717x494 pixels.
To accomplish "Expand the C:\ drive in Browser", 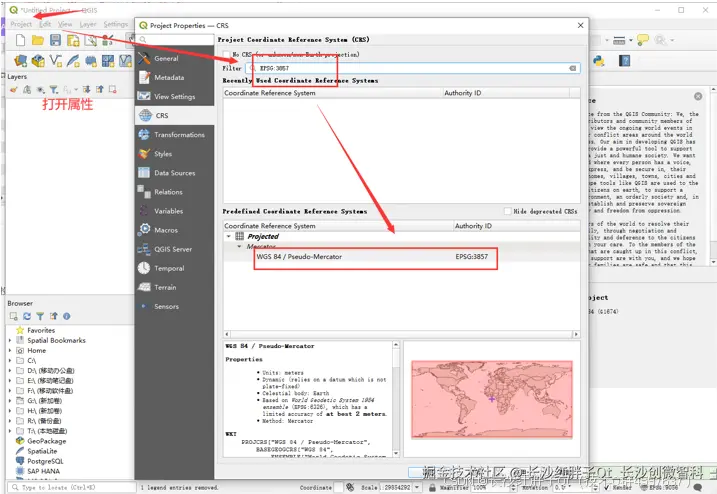I will click(x=10, y=360).
